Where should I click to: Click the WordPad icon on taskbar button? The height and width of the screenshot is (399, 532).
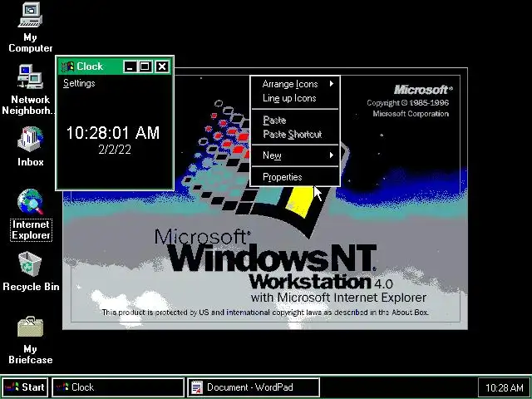coord(197,387)
